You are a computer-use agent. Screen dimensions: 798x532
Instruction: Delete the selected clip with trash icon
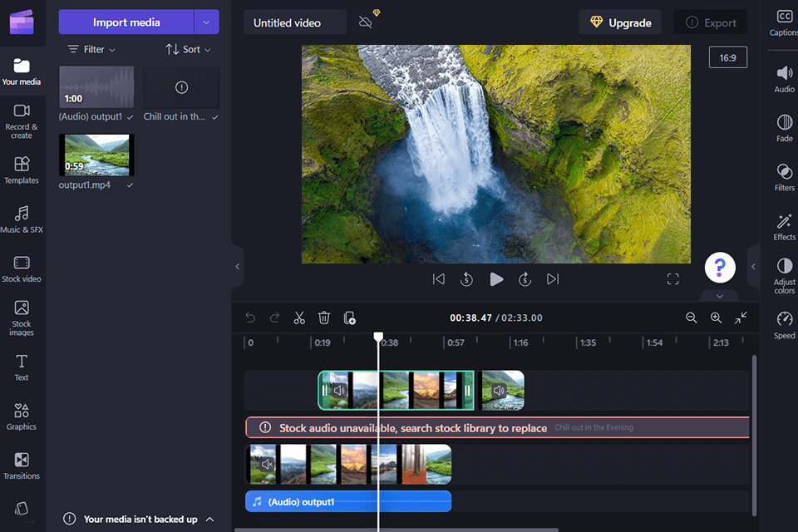pos(324,318)
